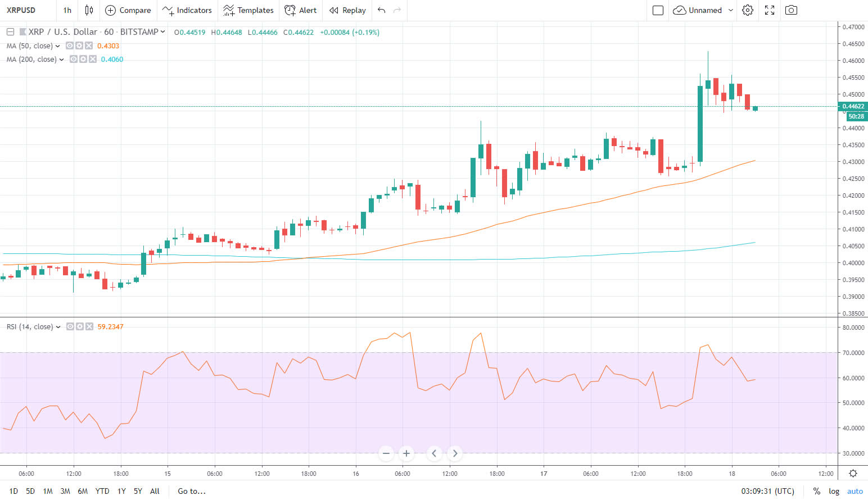Select the 5D time range
The width and height of the screenshot is (868, 500).
[x=30, y=491]
